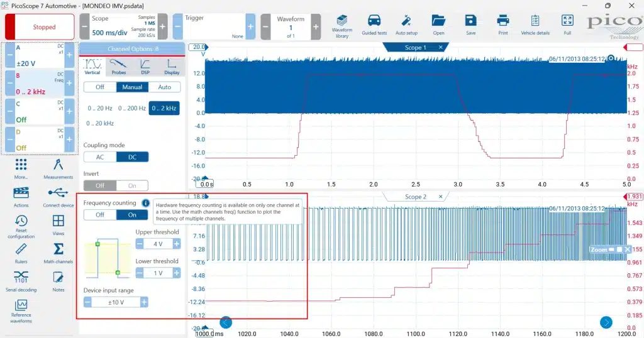Viewport: 644px width, 338px height.
Task: Open the Notes tool
Action: point(58,281)
